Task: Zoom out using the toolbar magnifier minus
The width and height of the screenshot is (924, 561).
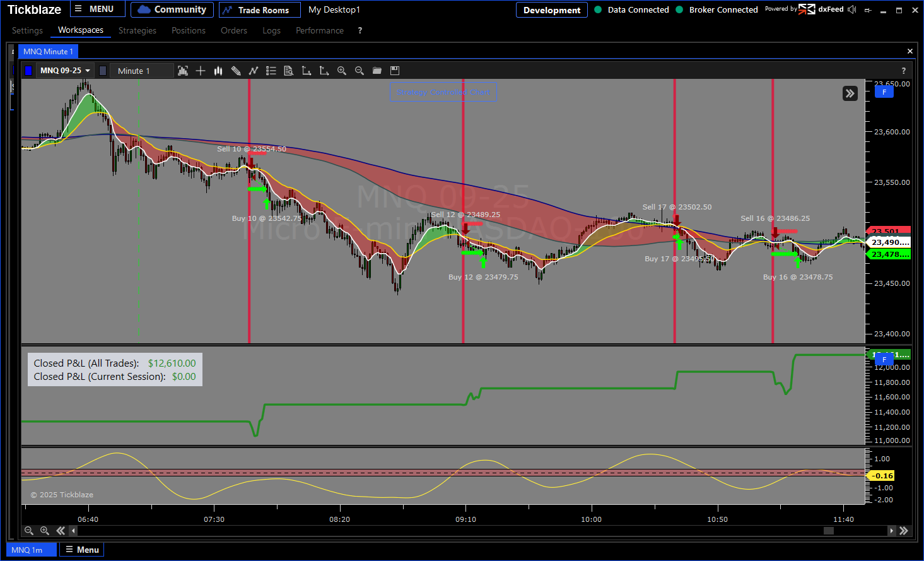Action: (x=360, y=71)
